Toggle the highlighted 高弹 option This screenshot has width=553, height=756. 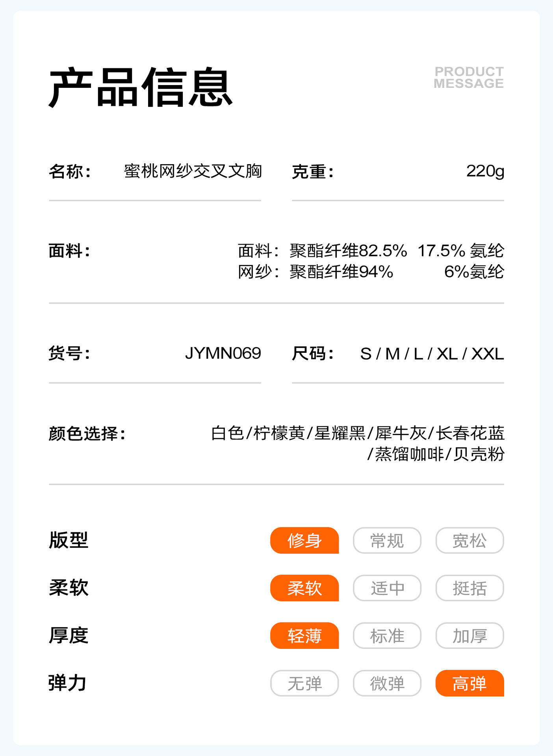tap(469, 683)
